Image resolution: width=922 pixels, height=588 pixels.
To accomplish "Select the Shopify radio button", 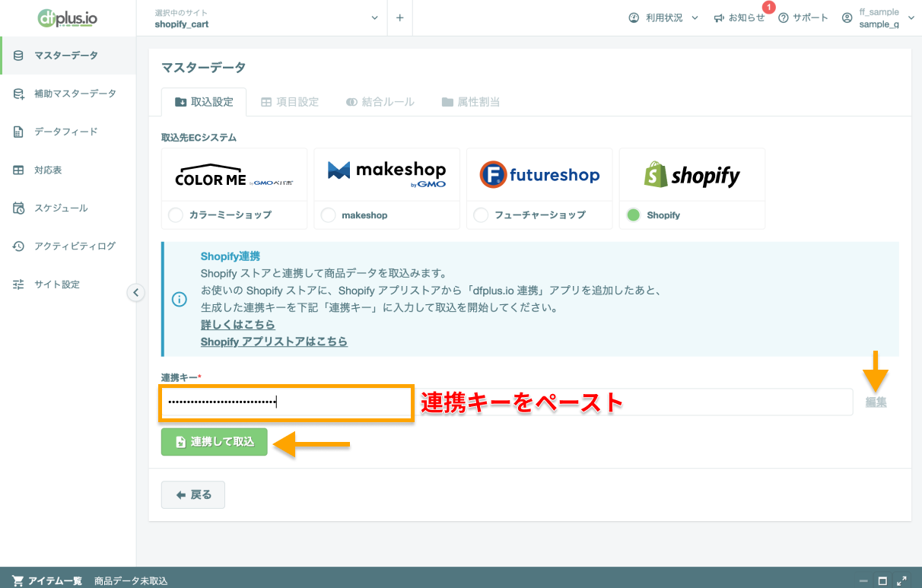I will click(x=634, y=215).
